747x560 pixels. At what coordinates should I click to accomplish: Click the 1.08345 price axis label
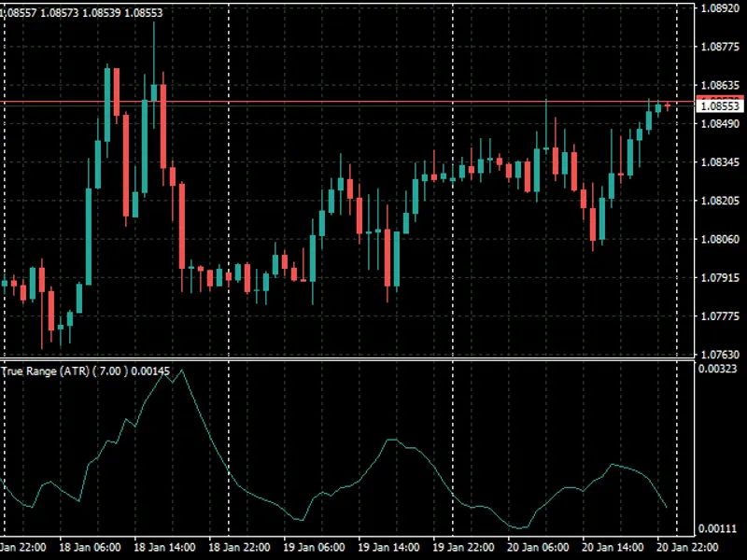[720, 162]
